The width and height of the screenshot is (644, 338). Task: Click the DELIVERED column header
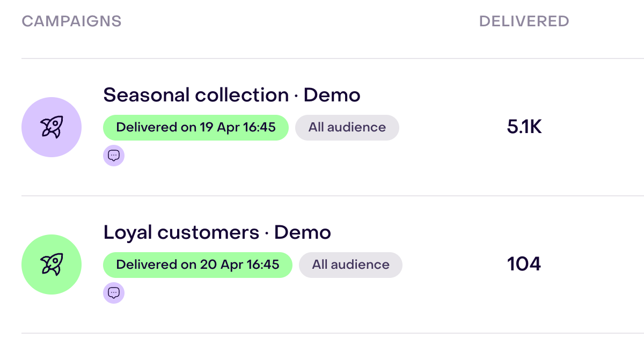[524, 21]
